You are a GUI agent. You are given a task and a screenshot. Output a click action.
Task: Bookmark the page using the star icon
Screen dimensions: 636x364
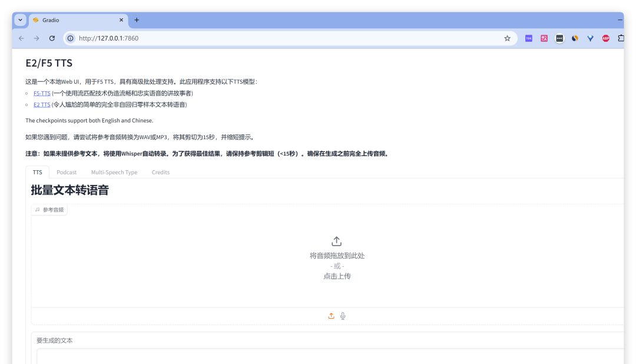[x=506, y=38]
